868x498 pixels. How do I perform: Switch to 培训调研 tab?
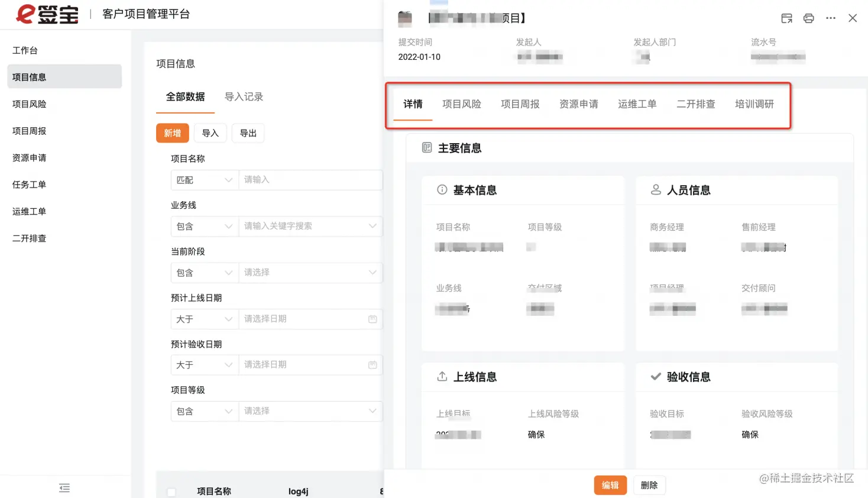click(x=754, y=104)
